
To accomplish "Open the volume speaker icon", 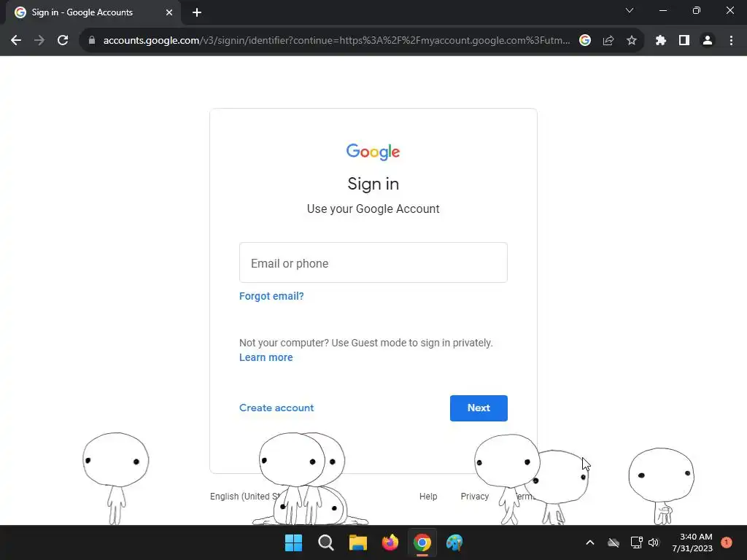I will [x=654, y=542].
